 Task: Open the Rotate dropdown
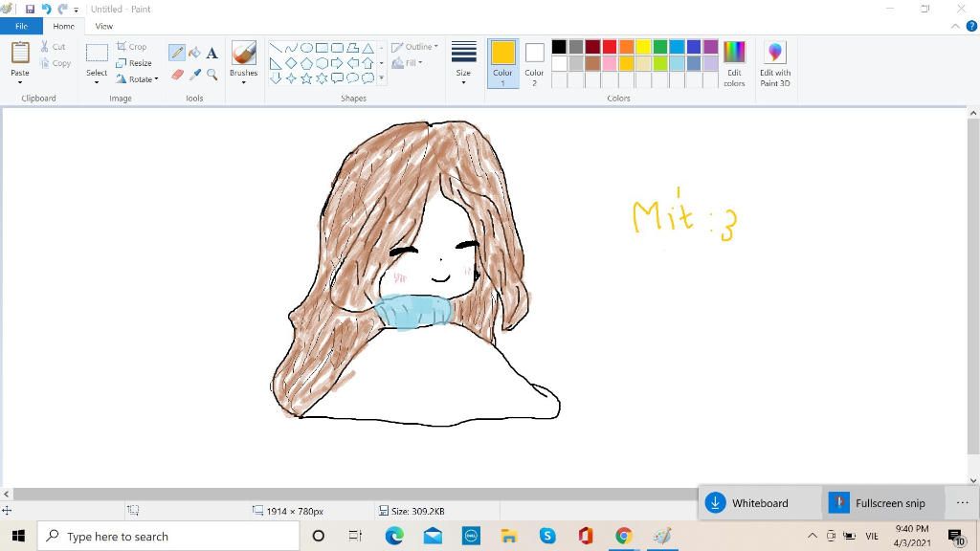(138, 79)
